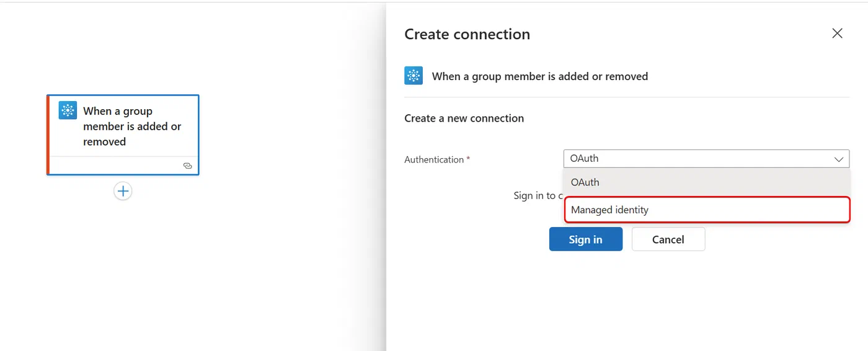Select the OAuth option in the list
Viewport: 868px width, 351px height.
coord(706,182)
